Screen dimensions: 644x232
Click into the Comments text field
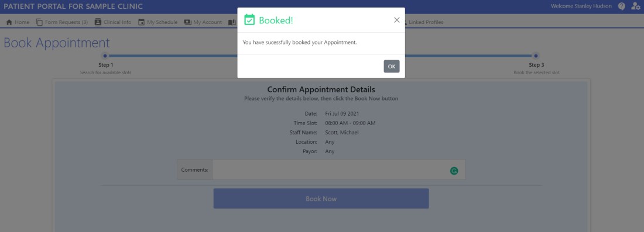338,169
